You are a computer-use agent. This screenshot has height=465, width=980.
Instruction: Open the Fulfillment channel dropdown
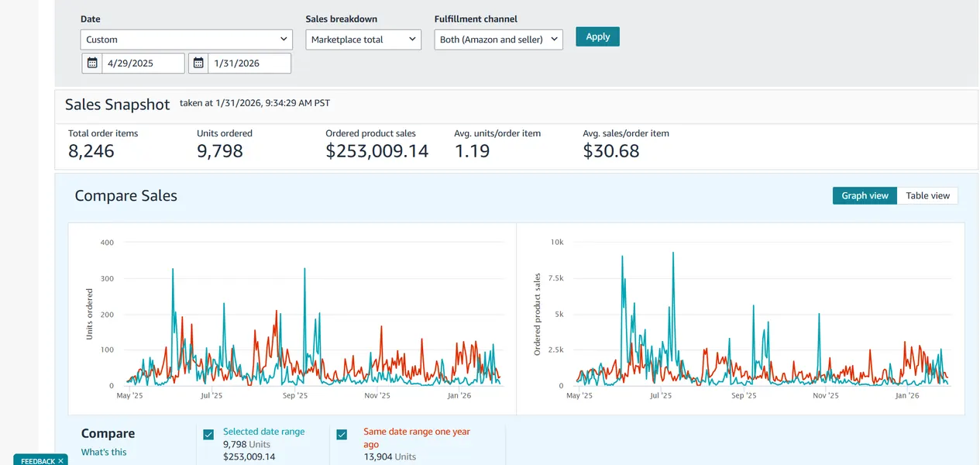[x=499, y=40]
